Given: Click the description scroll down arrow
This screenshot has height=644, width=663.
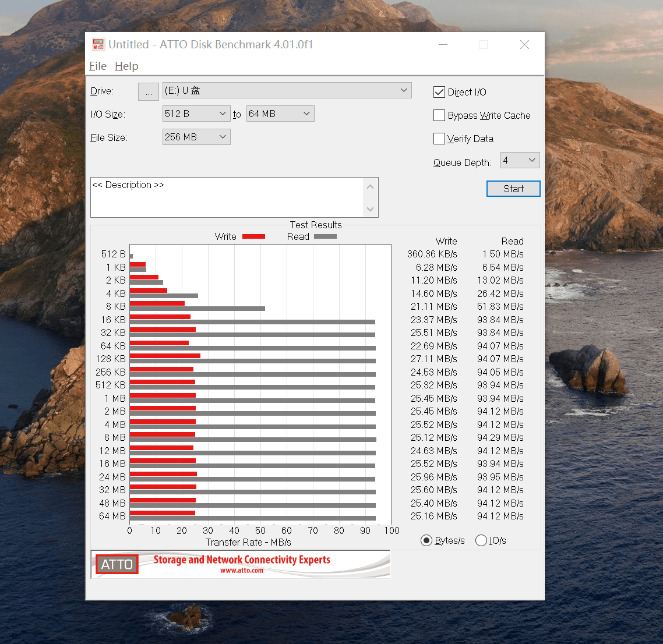Looking at the screenshot, I should click(371, 209).
